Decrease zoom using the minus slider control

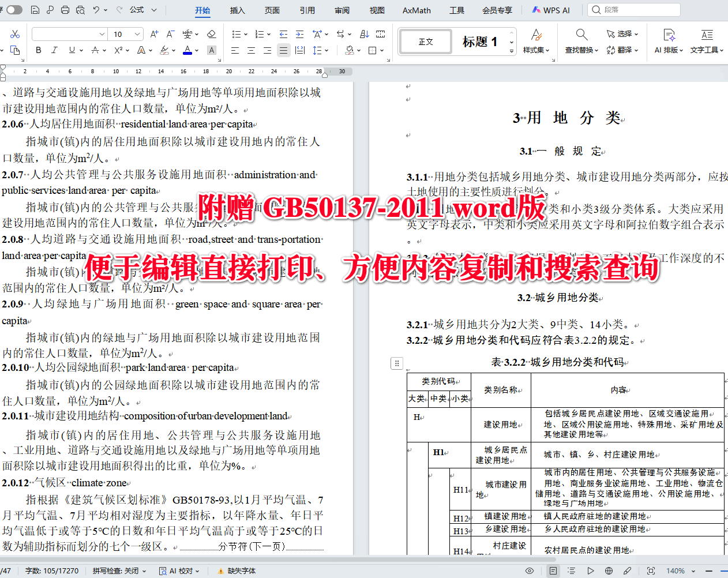[x=710, y=570]
